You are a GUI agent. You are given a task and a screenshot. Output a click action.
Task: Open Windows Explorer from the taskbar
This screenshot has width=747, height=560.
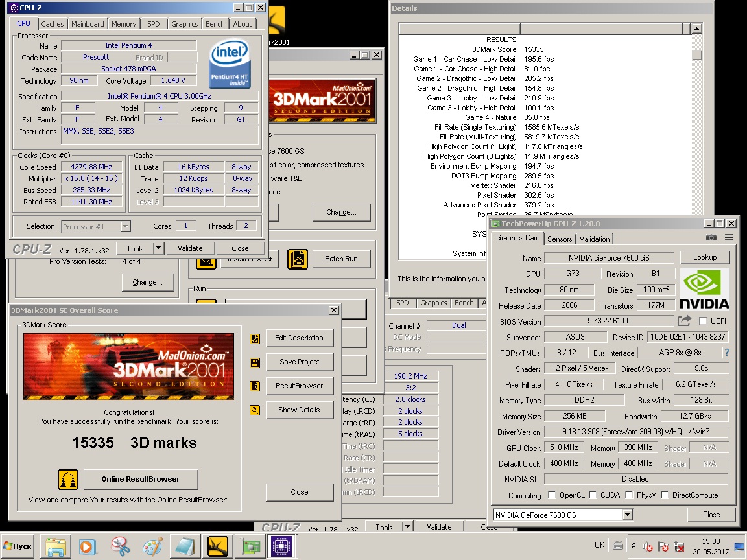pos(56,546)
